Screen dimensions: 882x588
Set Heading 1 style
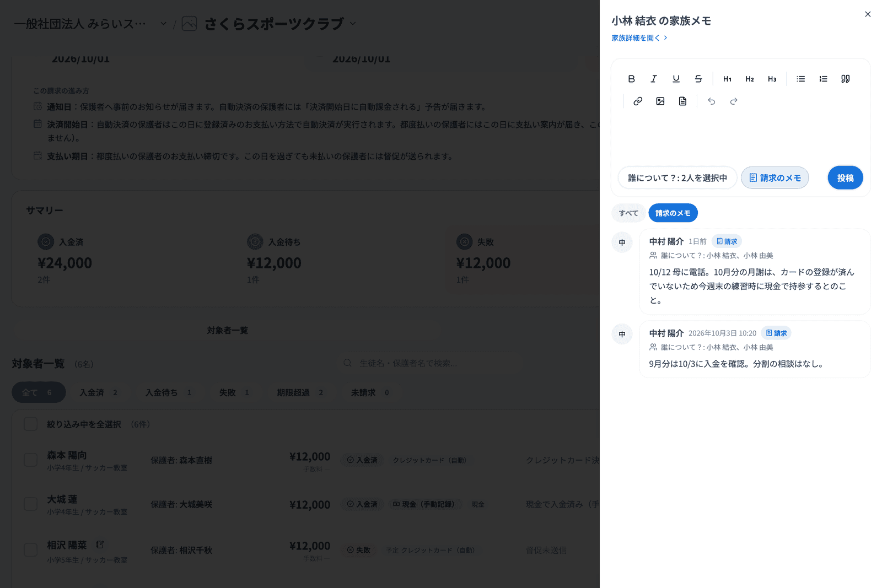(727, 79)
